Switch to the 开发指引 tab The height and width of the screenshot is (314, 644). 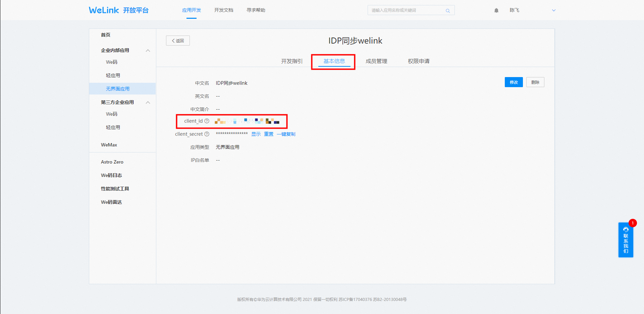(292, 61)
